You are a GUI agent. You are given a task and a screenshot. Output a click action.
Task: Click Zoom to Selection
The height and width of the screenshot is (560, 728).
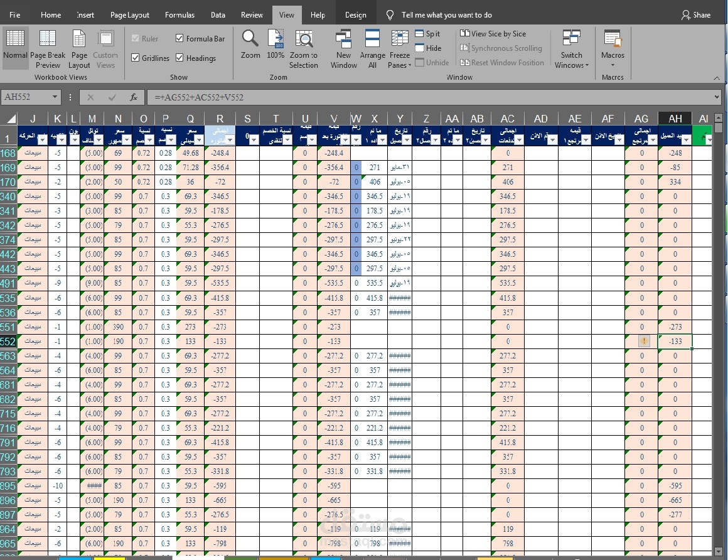(304, 48)
